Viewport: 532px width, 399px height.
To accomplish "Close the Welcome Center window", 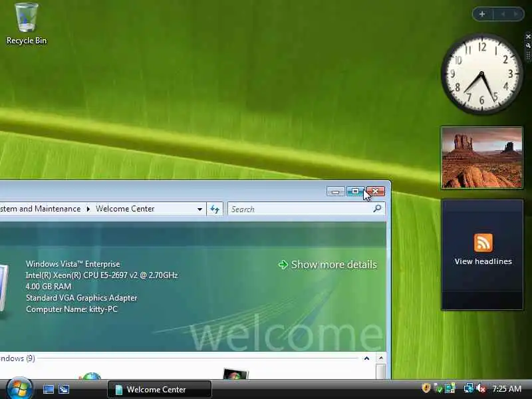I will tap(376, 192).
